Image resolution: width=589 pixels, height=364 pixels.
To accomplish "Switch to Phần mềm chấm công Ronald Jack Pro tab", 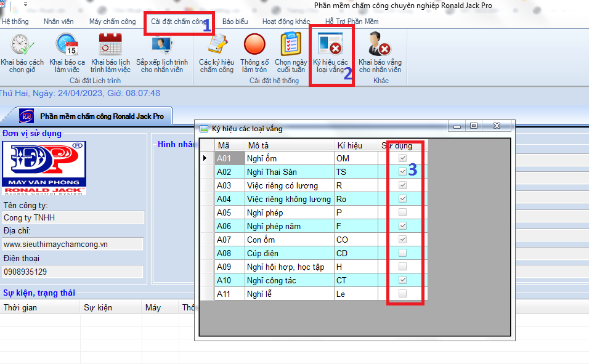I will (x=101, y=116).
